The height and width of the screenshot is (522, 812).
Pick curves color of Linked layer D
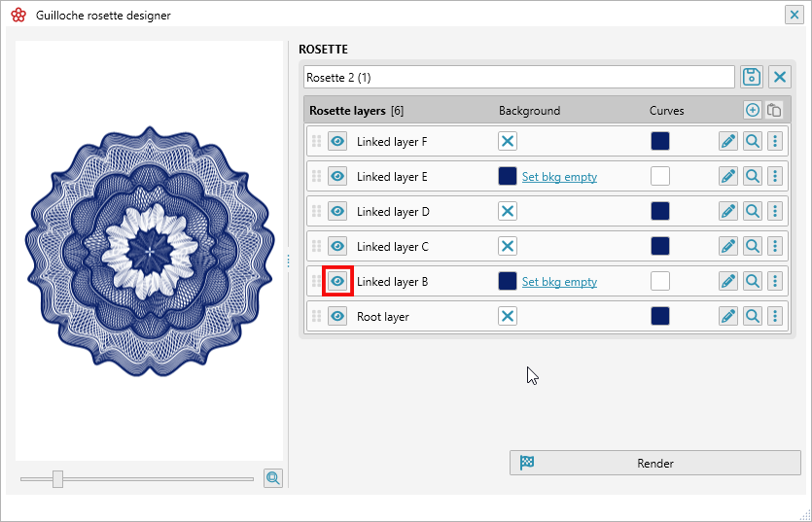660,211
